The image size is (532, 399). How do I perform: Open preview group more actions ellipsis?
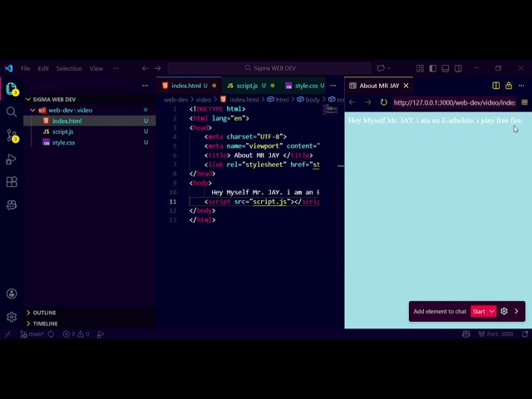(521, 86)
